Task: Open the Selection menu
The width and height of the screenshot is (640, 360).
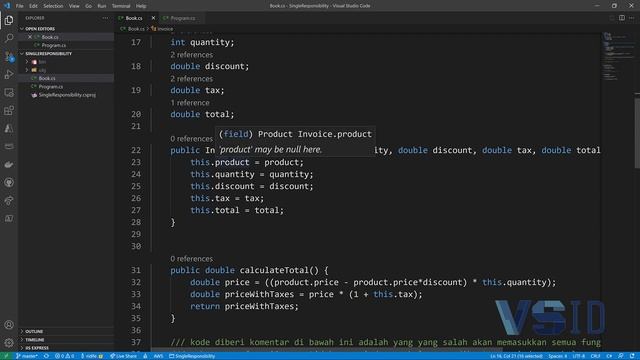Action: (x=53, y=6)
